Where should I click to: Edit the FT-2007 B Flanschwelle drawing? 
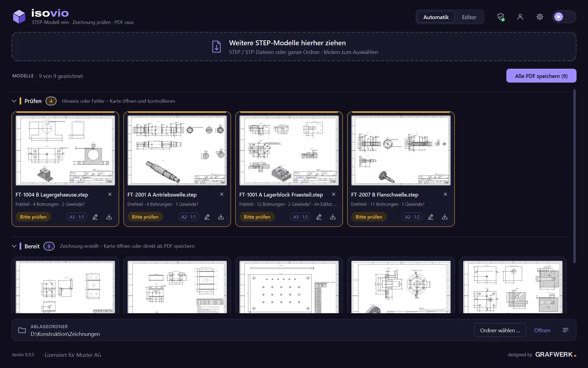point(431,217)
